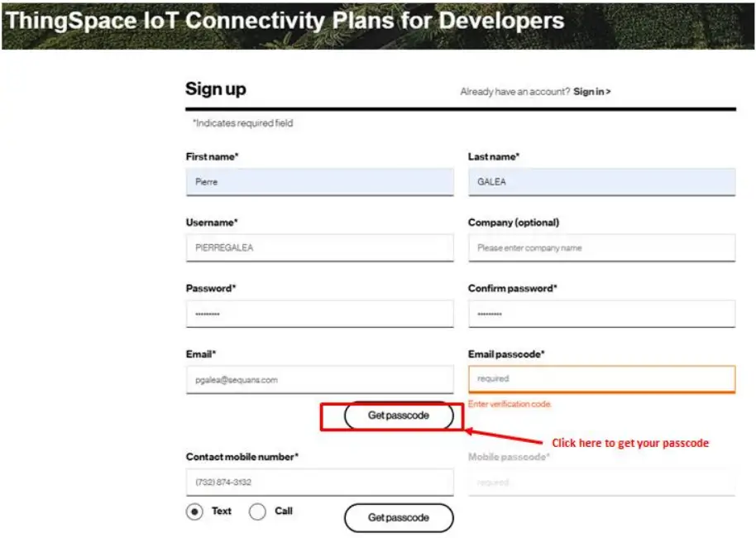
Task: Select the Contact mobile number field
Action: [x=318, y=482]
